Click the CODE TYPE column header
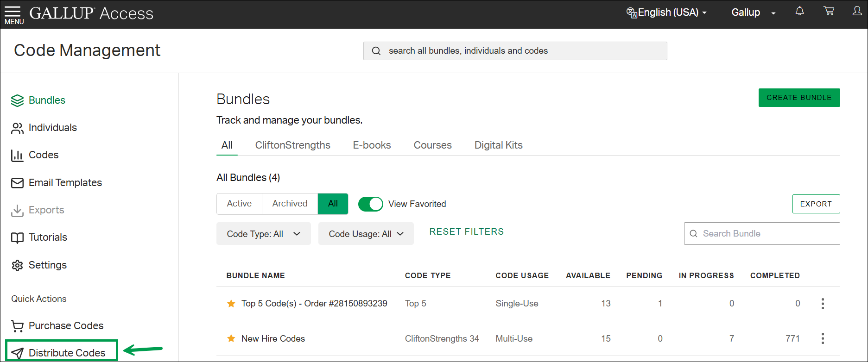The width and height of the screenshot is (868, 362). pyautogui.click(x=428, y=276)
